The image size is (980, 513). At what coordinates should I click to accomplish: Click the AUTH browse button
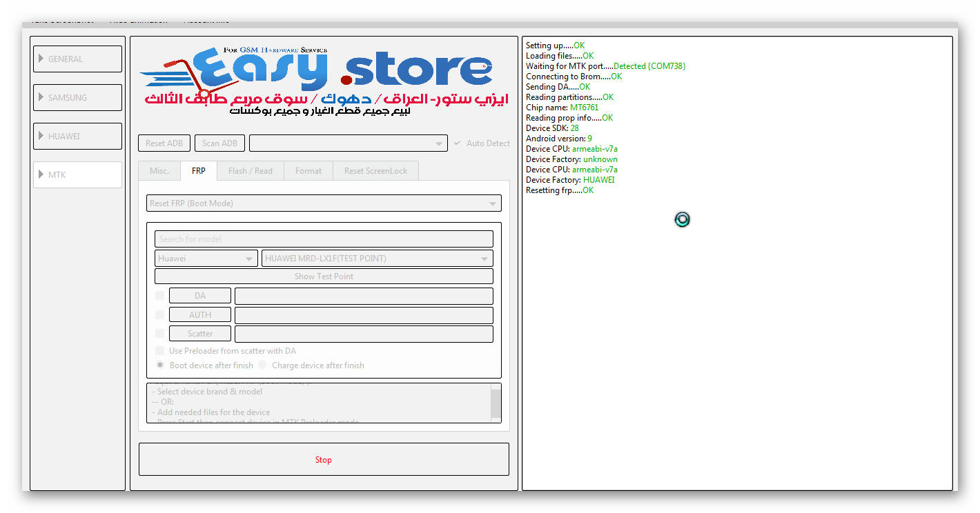[200, 315]
